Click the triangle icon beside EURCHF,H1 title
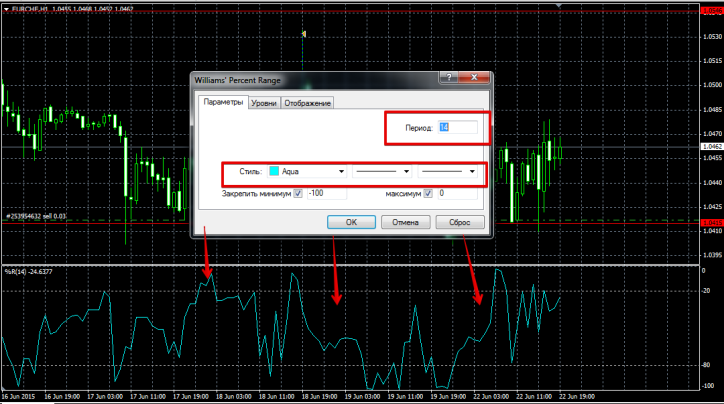This screenshot has height=404, width=724. pos(5,8)
